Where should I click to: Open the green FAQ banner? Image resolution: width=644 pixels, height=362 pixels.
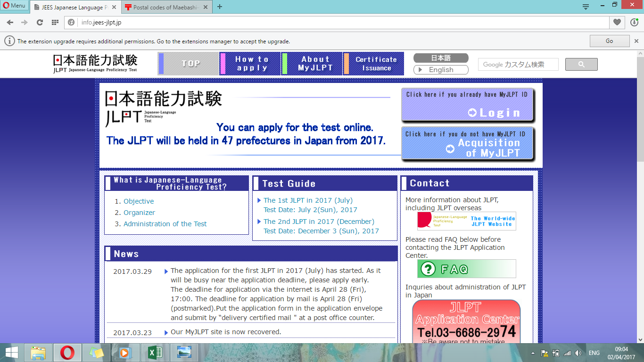[467, 269]
